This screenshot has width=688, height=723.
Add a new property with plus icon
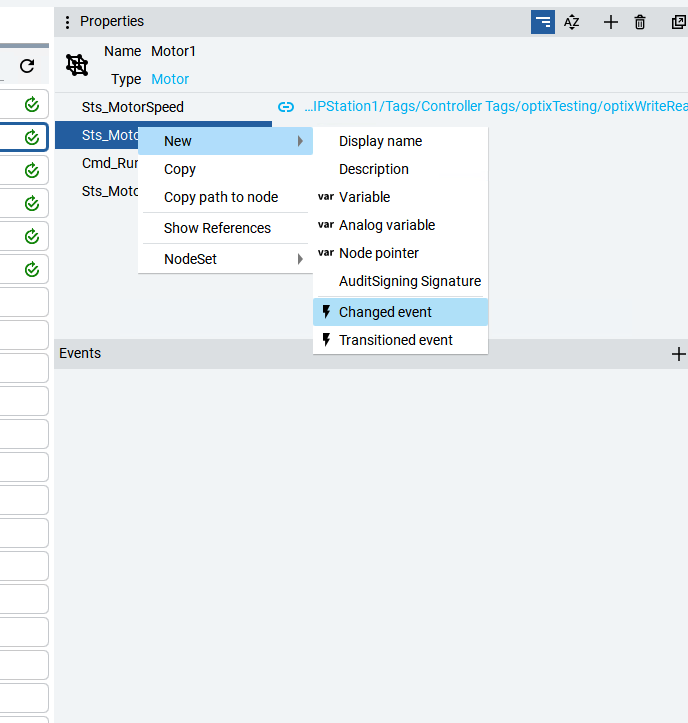point(611,22)
